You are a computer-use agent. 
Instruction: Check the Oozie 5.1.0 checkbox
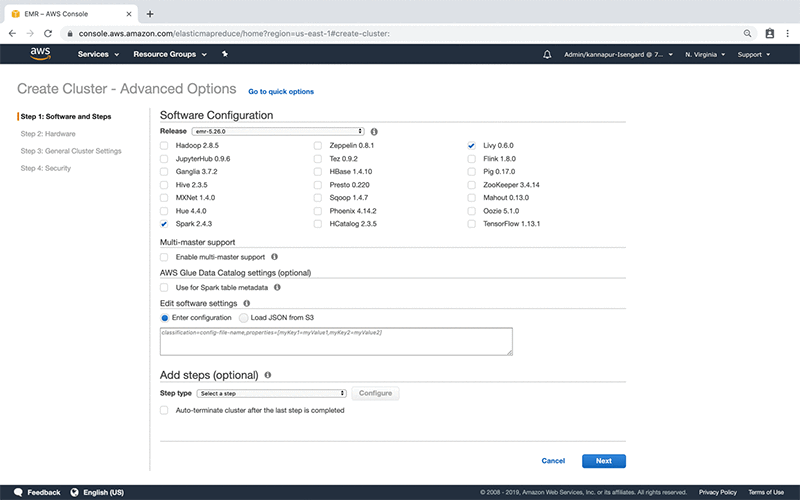click(471, 211)
